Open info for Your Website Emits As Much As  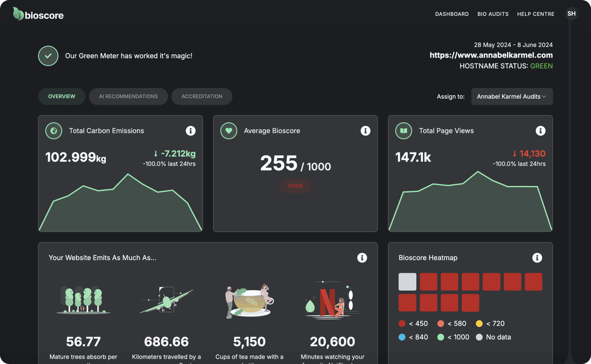(x=362, y=258)
